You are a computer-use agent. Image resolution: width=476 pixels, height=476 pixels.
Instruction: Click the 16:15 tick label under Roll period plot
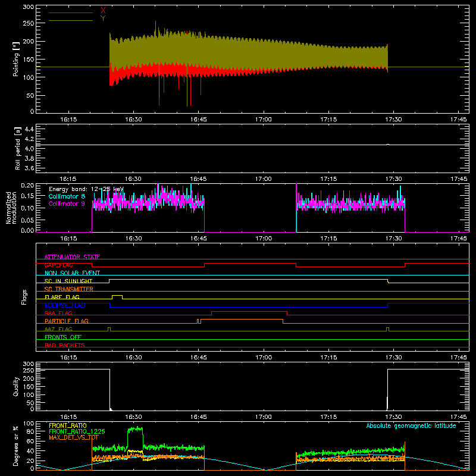(x=68, y=179)
